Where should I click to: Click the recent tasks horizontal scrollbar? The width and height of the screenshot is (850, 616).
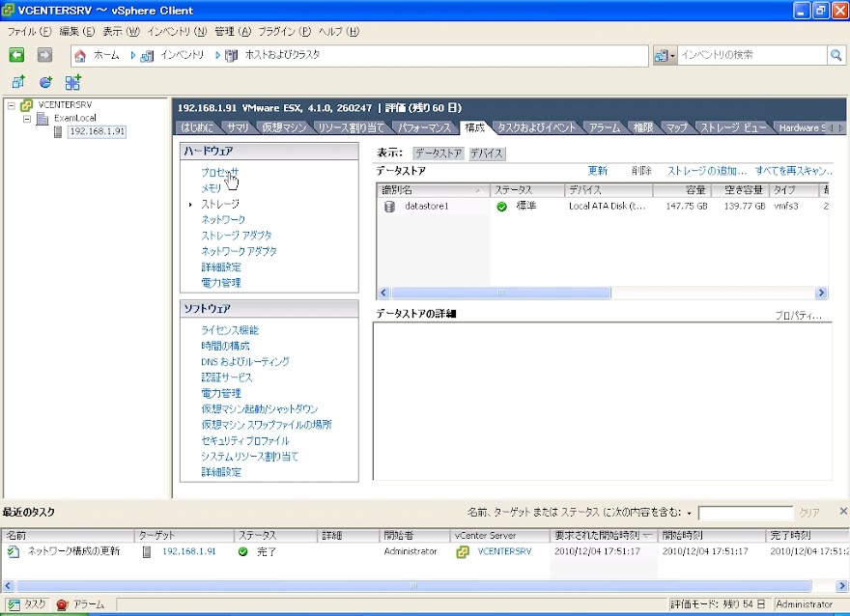[x=413, y=586]
